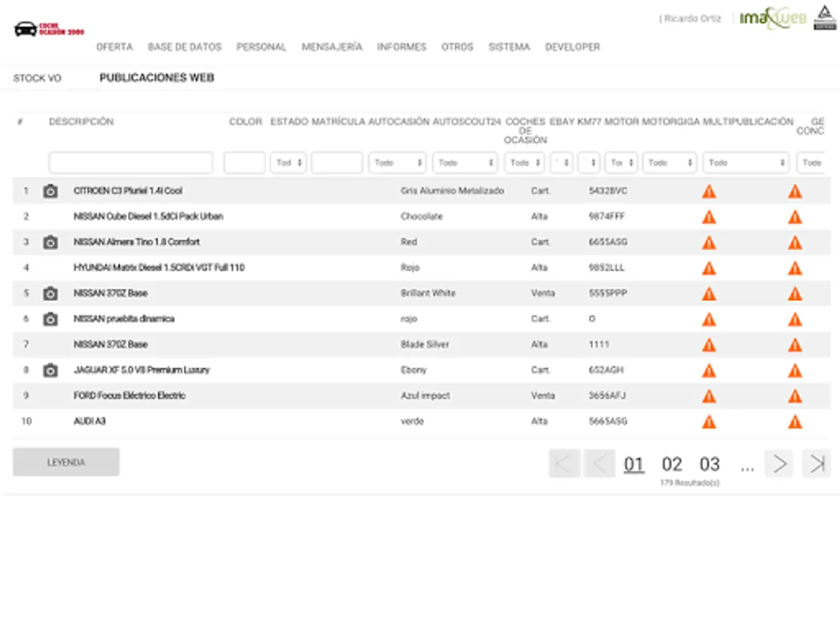Click left warning triangle in NISSAN Cube row
The image size is (840, 630).
tap(709, 217)
